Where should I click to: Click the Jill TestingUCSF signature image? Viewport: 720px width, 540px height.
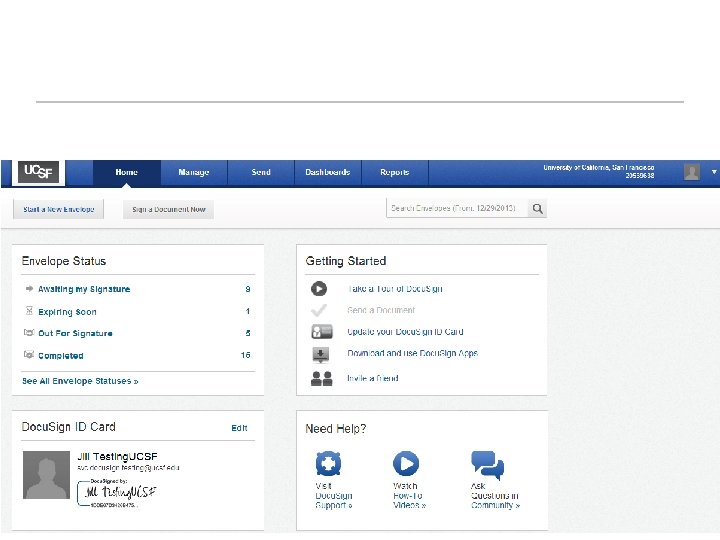[x=118, y=493]
